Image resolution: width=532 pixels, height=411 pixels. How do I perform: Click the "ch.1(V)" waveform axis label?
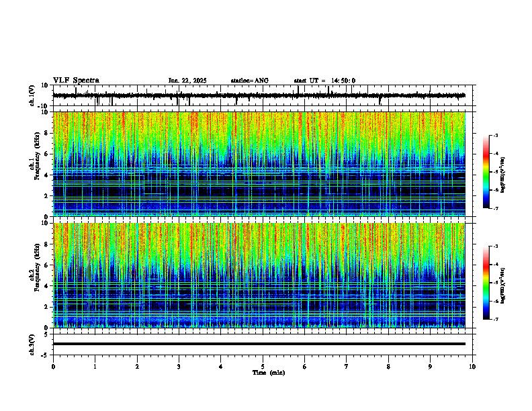[x=32, y=95]
